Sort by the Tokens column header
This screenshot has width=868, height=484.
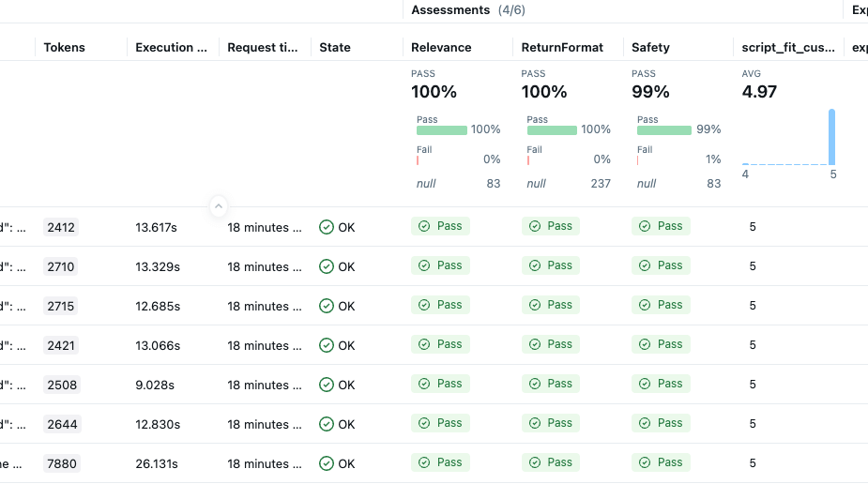pos(65,47)
